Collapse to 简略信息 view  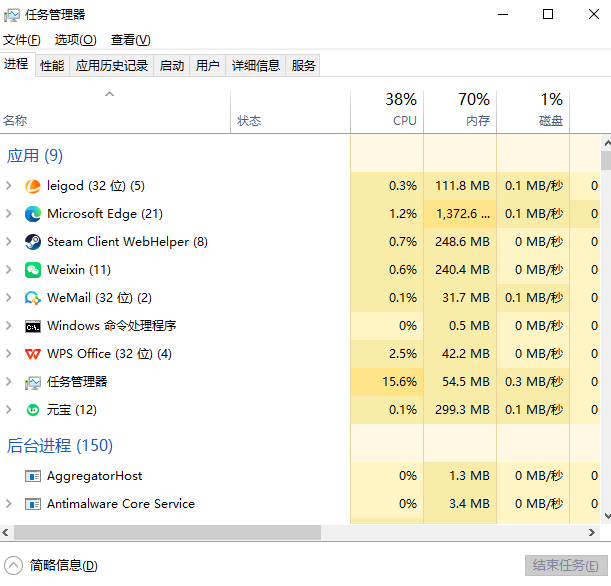point(51,565)
